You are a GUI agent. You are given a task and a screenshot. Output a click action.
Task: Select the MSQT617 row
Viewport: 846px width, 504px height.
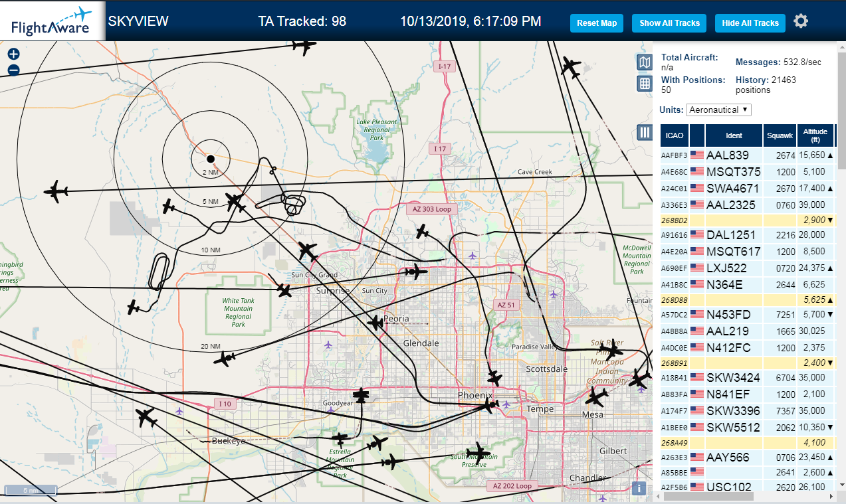pos(748,252)
